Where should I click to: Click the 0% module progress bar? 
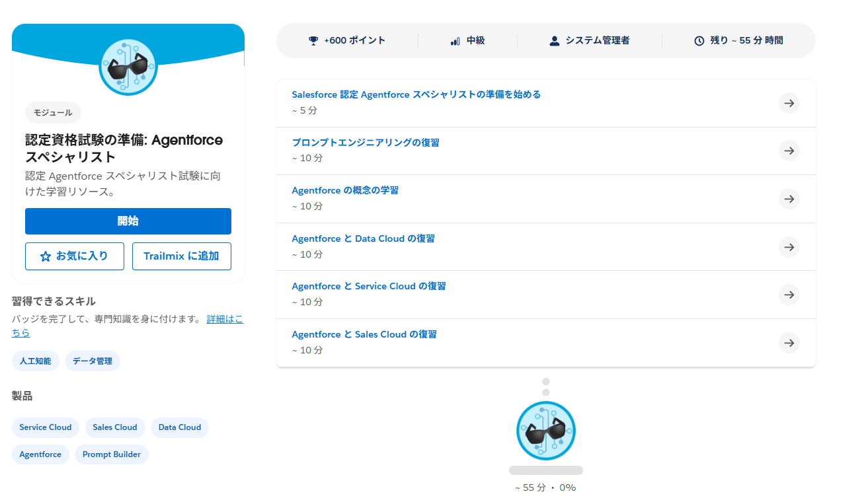point(545,470)
